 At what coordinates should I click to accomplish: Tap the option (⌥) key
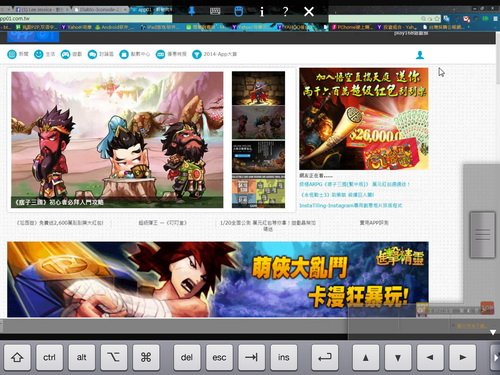(x=114, y=358)
